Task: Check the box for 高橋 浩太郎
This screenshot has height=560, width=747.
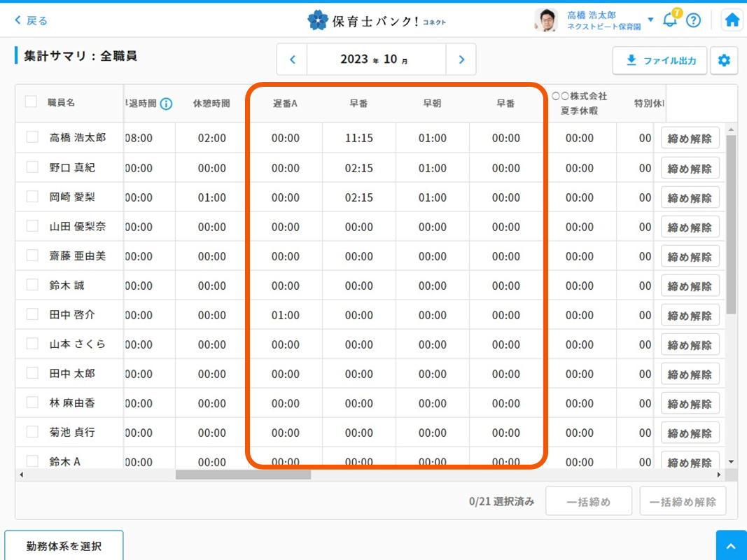Action: [32, 138]
